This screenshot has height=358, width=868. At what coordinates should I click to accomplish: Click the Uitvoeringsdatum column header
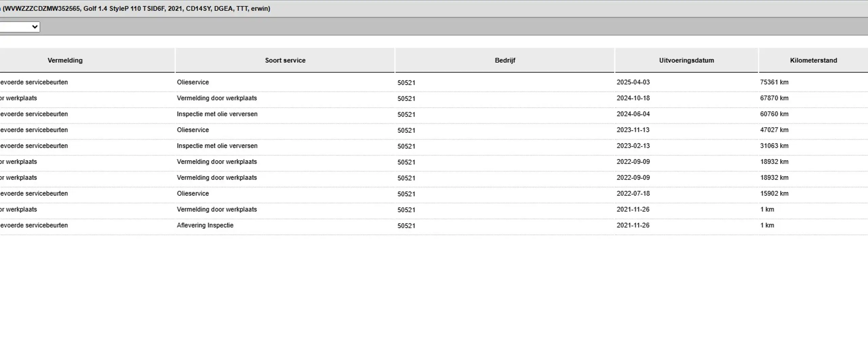pos(687,60)
